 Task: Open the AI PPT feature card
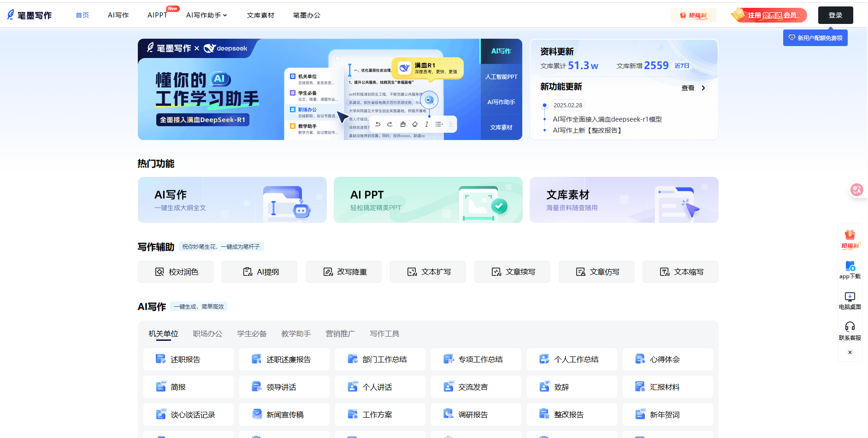[x=428, y=200]
